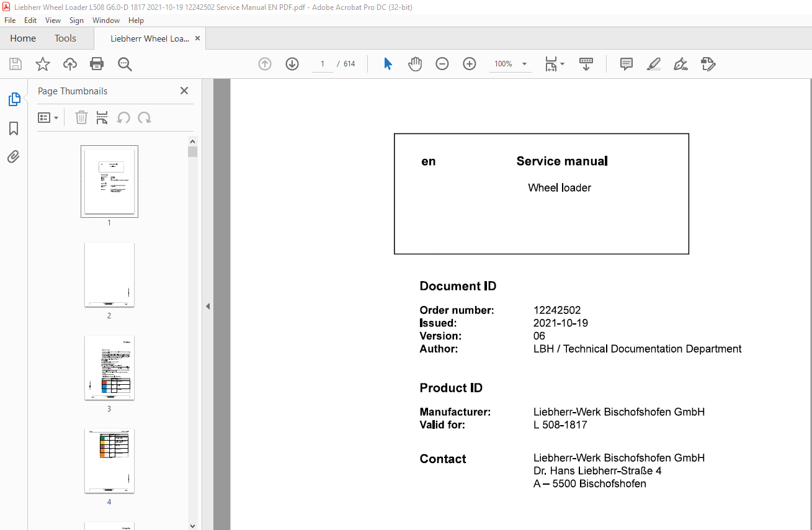Open the Sign menu

coord(76,20)
